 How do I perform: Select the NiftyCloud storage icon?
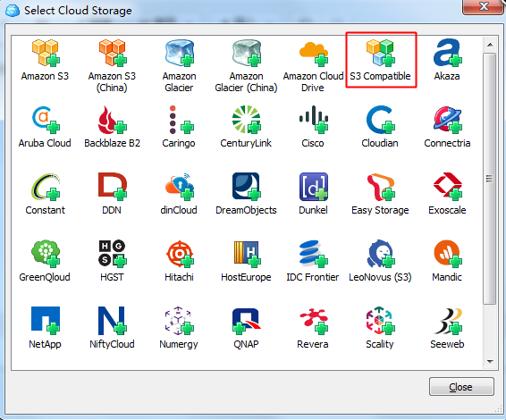113,320
